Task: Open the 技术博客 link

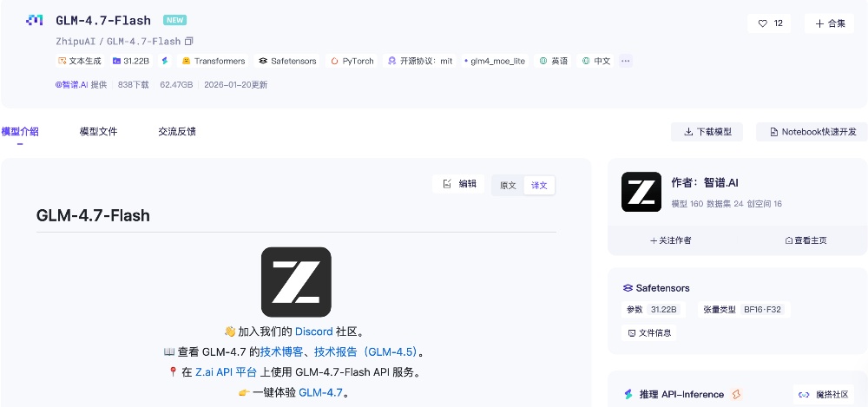Action: click(x=281, y=351)
